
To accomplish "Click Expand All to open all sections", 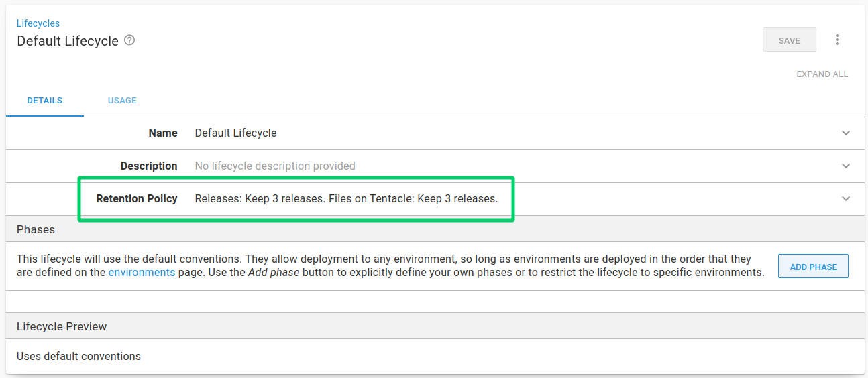I will point(822,74).
